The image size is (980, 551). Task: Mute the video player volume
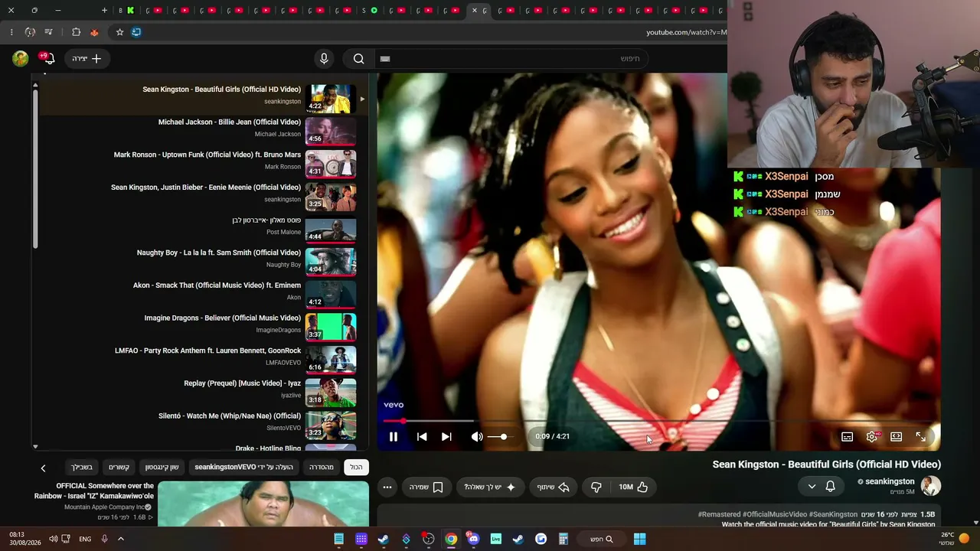click(476, 437)
